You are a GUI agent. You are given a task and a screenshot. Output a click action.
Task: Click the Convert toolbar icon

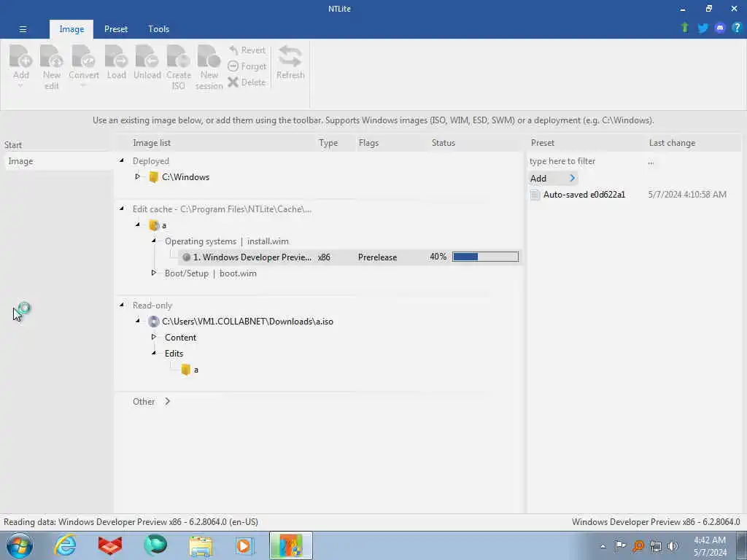coord(83,56)
